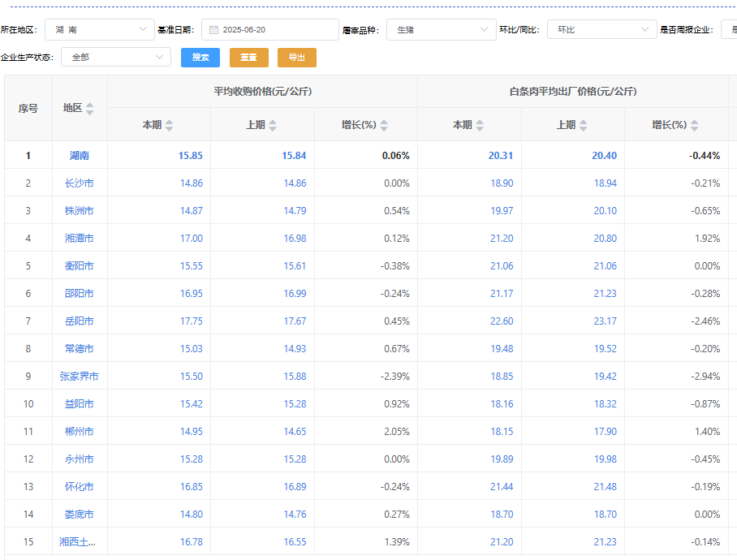
Task: Open the 所在地区 dropdown showing 湖南
Action: (x=99, y=30)
